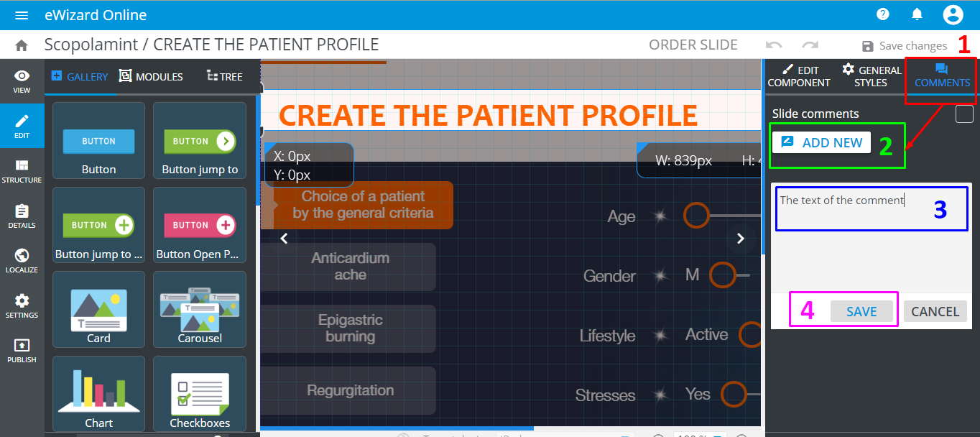
Task: Click the undo arrow icon
Action: 774,45
